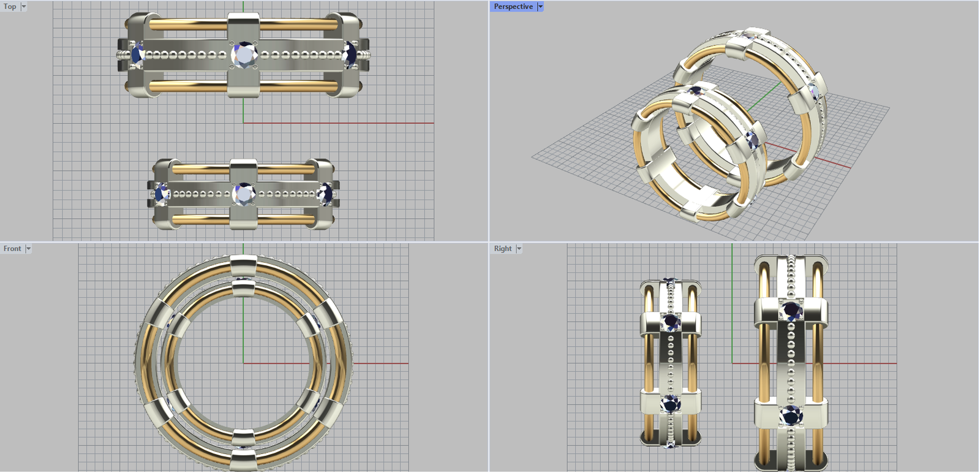The width and height of the screenshot is (980, 473).
Task: Select lower gemstone on shorter ring in Right view
Action: pyautogui.click(x=670, y=404)
